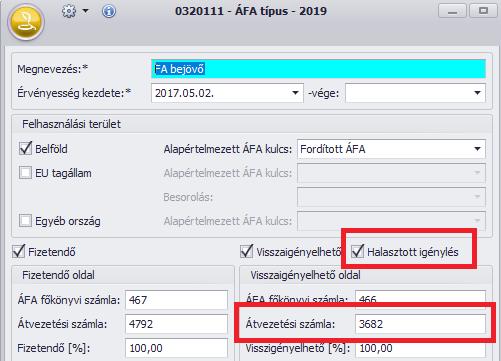Click the Megnevezés text field
Screen dimensions: 501x361
pos(318,69)
